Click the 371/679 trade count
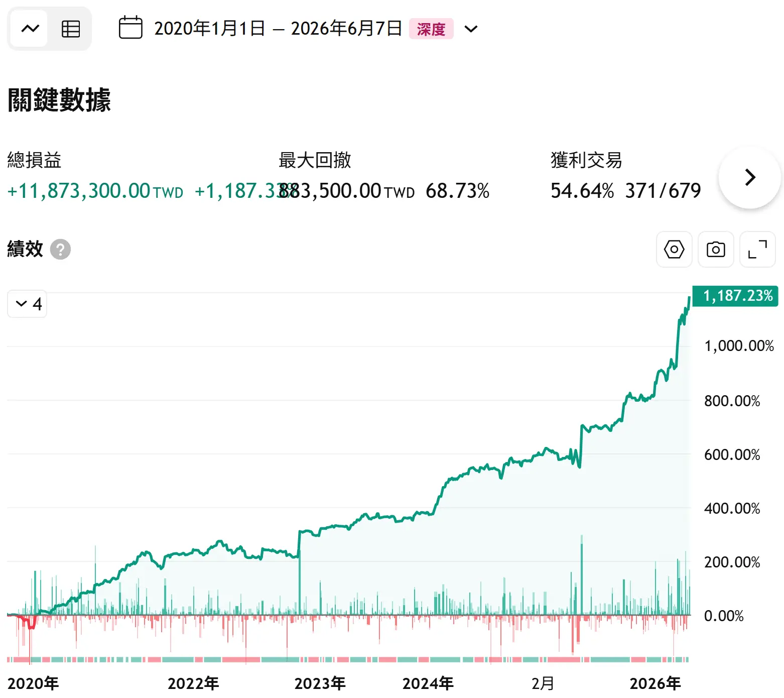This screenshot has width=784, height=698. [663, 191]
